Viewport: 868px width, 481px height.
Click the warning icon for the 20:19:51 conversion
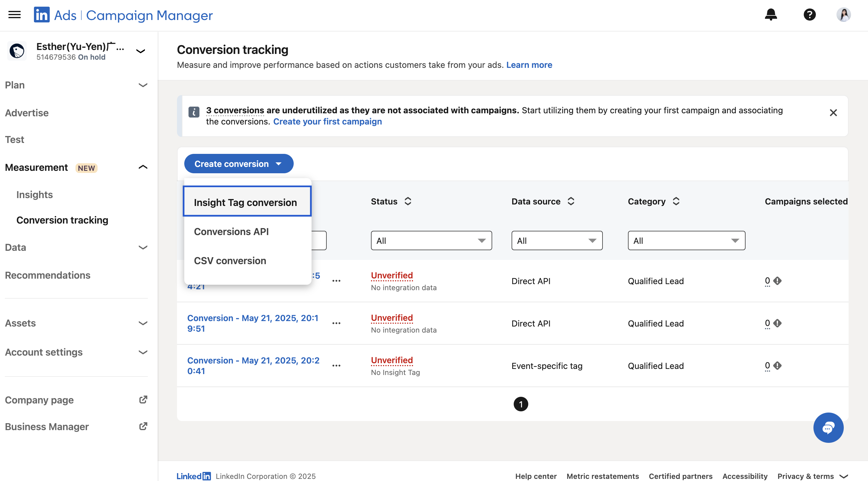tap(777, 323)
